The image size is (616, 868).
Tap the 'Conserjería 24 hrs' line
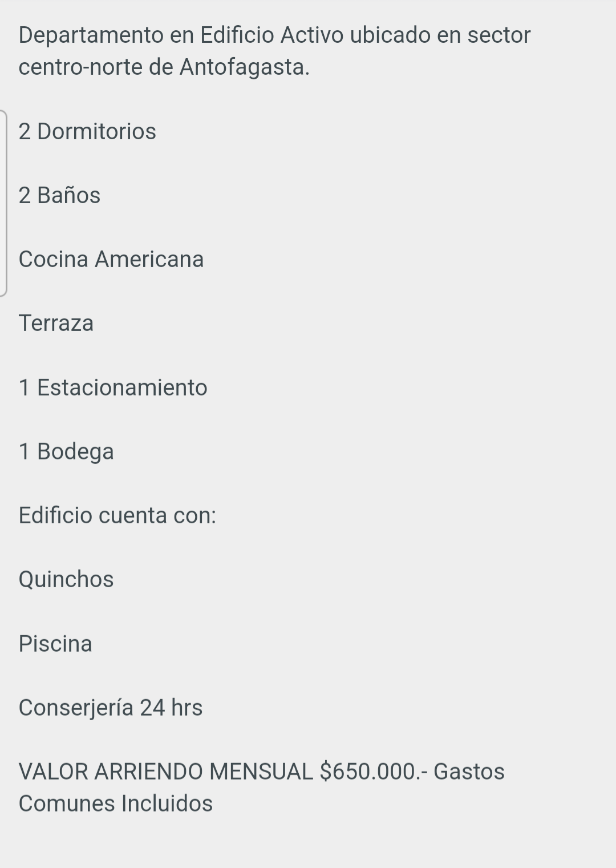pos(111,708)
